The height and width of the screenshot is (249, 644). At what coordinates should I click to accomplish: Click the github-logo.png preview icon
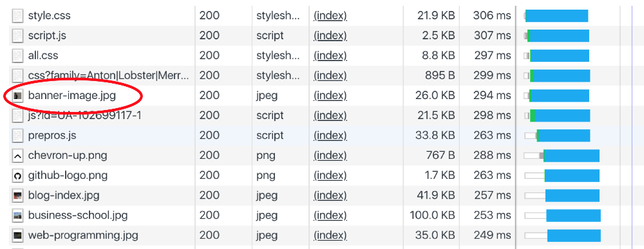17,176
